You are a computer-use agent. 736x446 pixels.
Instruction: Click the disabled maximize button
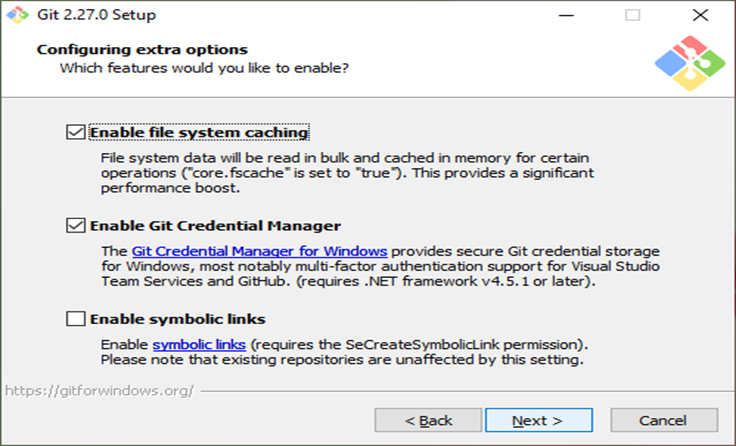click(x=632, y=16)
